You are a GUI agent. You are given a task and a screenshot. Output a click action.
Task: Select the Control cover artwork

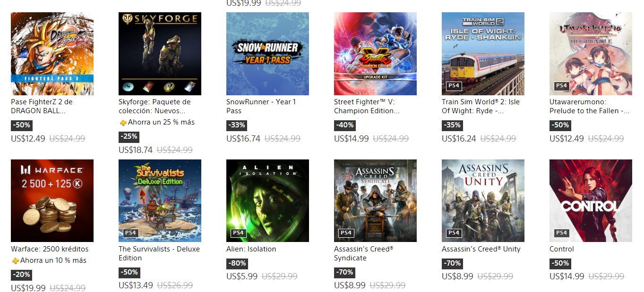click(591, 200)
